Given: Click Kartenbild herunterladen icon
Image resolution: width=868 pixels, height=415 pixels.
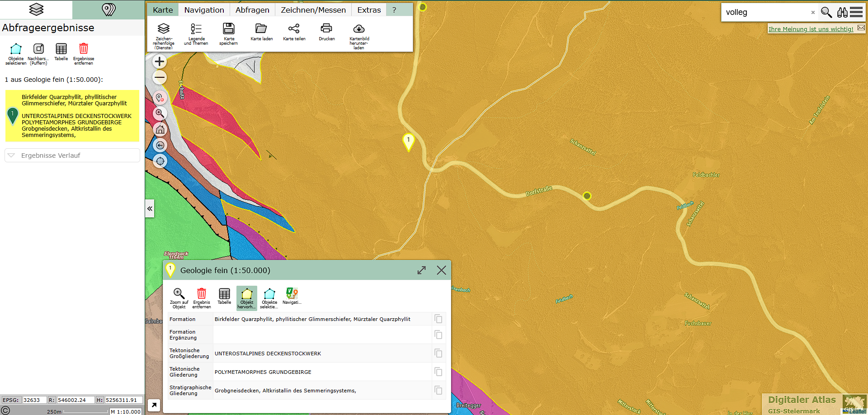Looking at the screenshot, I should coord(359,36).
